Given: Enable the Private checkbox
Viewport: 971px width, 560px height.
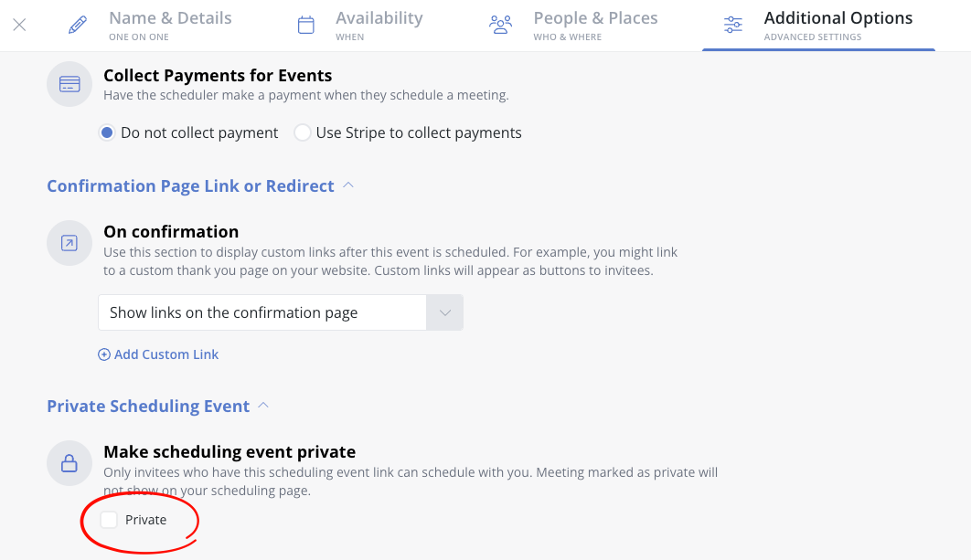Looking at the screenshot, I should pyautogui.click(x=109, y=519).
